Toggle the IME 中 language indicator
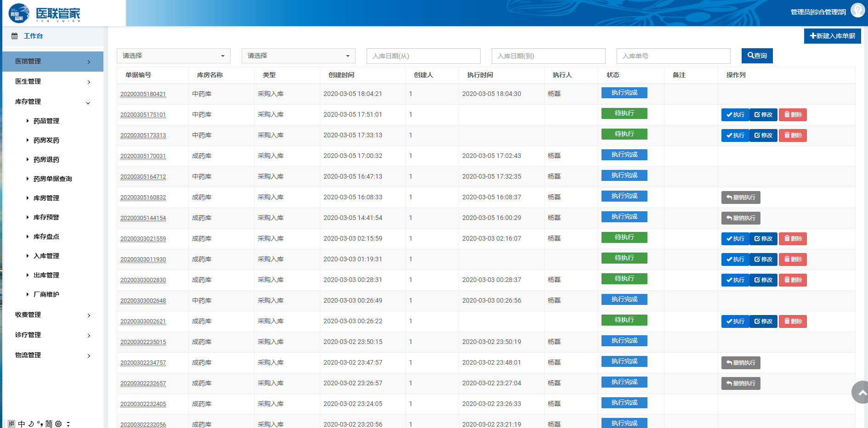 point(22,424)
